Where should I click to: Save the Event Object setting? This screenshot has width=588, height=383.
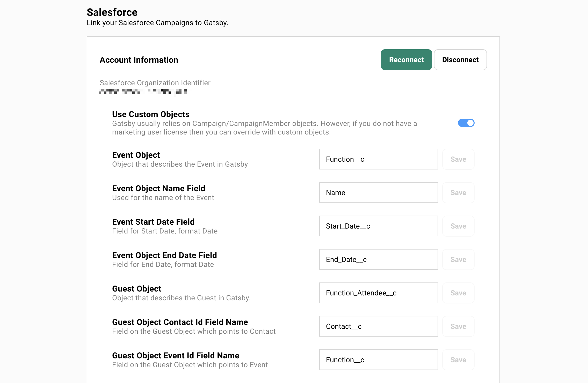tap(458, 159)
